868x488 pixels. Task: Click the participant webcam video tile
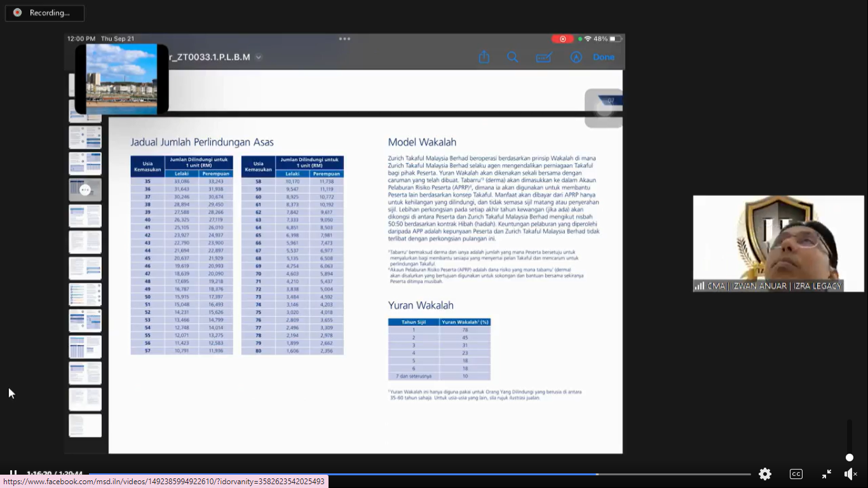coord(778,243)
